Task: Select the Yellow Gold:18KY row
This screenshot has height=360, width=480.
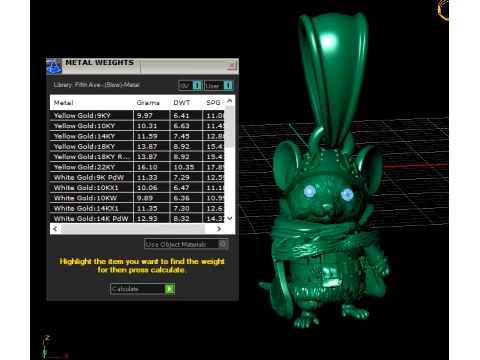Action: 138,146
